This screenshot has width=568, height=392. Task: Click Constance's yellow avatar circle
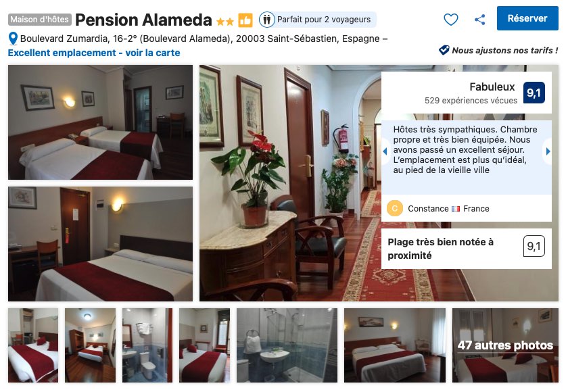(395, 208)
